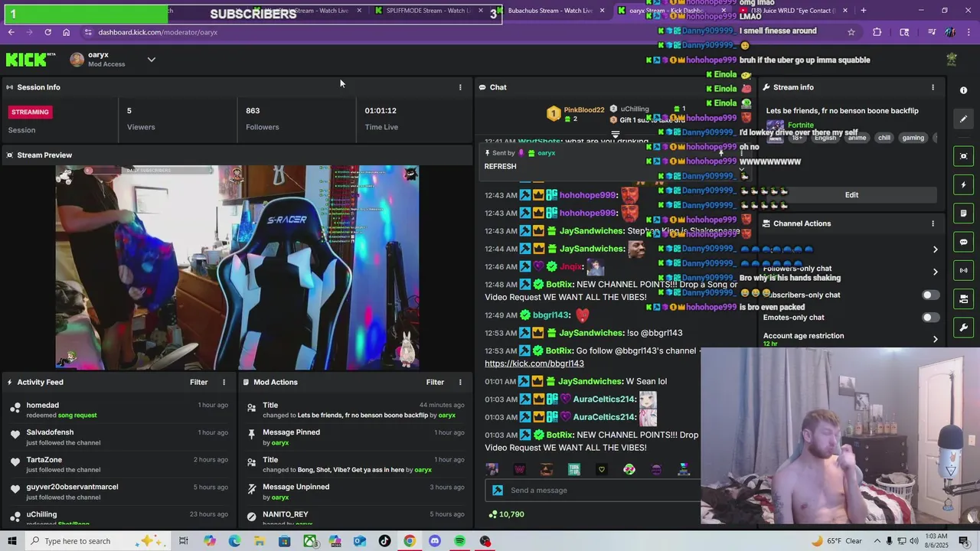Click NANITO_REY entry in Mod Actions
The width and height of the screenshot is (980, 551).
coord(285,514)
